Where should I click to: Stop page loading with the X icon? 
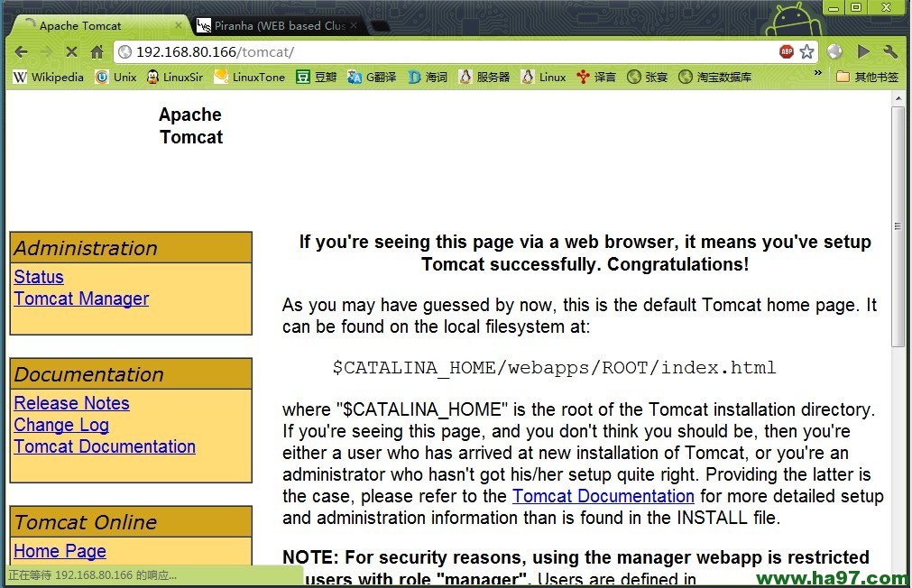tap(70, 51)
